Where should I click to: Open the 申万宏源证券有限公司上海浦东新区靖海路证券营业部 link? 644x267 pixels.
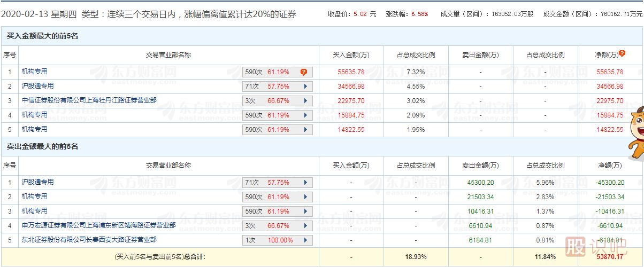[x=98, y=225]
